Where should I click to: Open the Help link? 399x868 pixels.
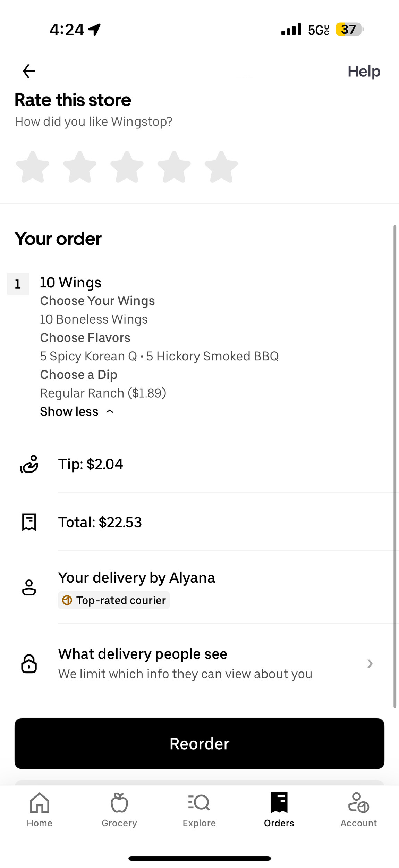(x=364, y=71)
